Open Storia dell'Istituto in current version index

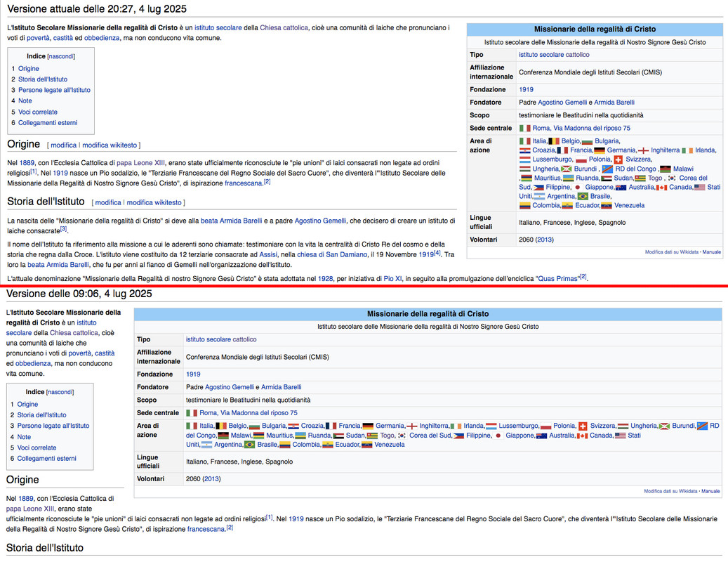coord(43,79)
